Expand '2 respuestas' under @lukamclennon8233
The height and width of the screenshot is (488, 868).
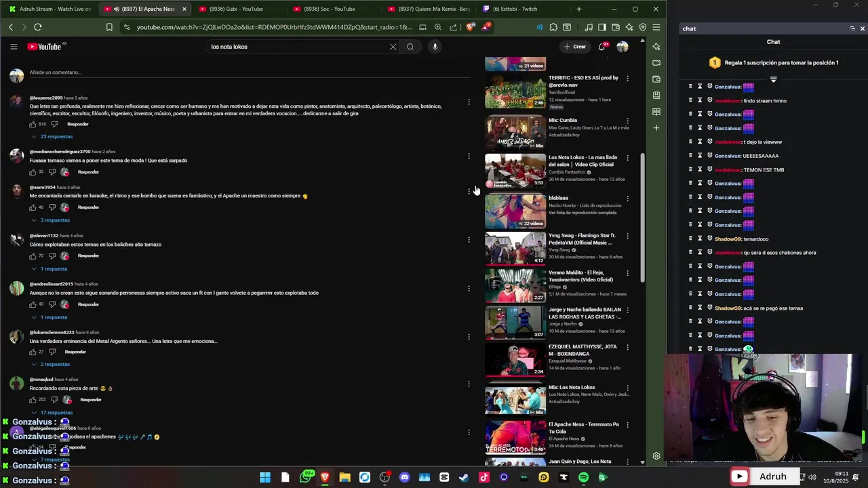pyautogui.click(x=51, y=365)
